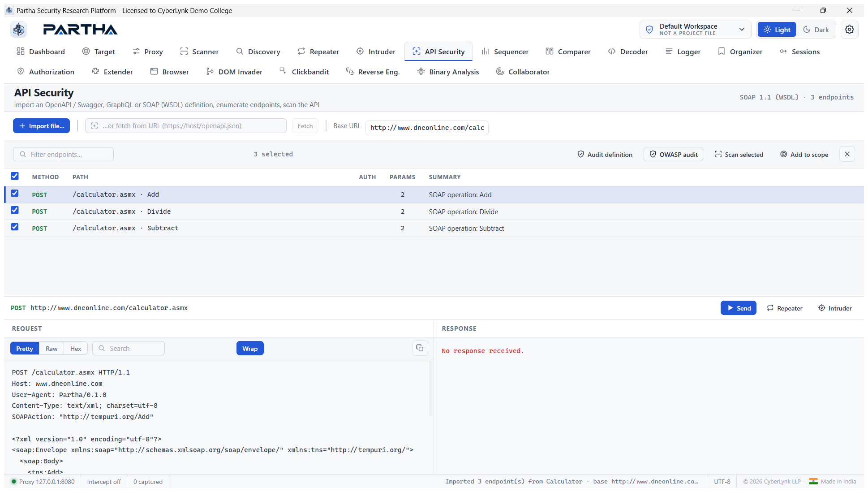Open the Logger module
The height and width of the screenshot is (492, 868).
(683, 52)
